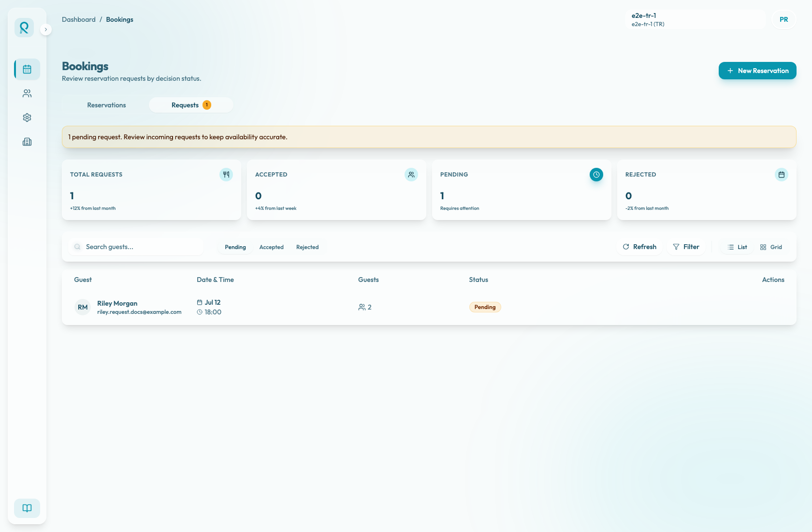Click the guest count of 2
Screen dimensions: 812x532
(x=365, y=307)
